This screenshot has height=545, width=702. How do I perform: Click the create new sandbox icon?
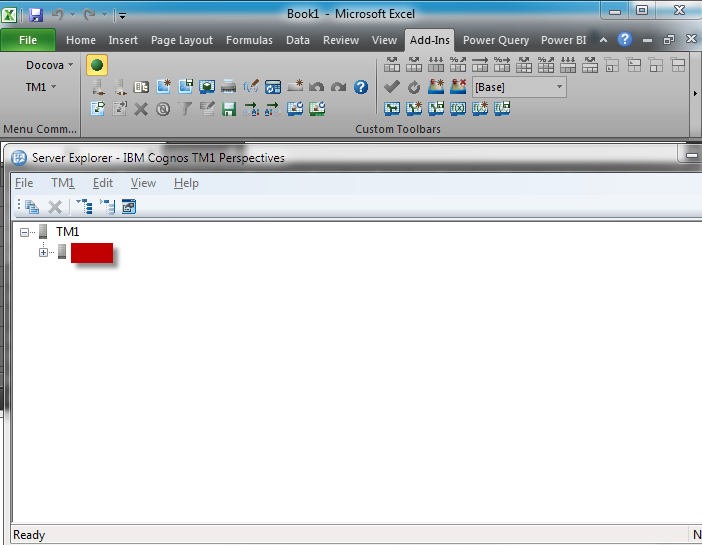click(436, 86)
